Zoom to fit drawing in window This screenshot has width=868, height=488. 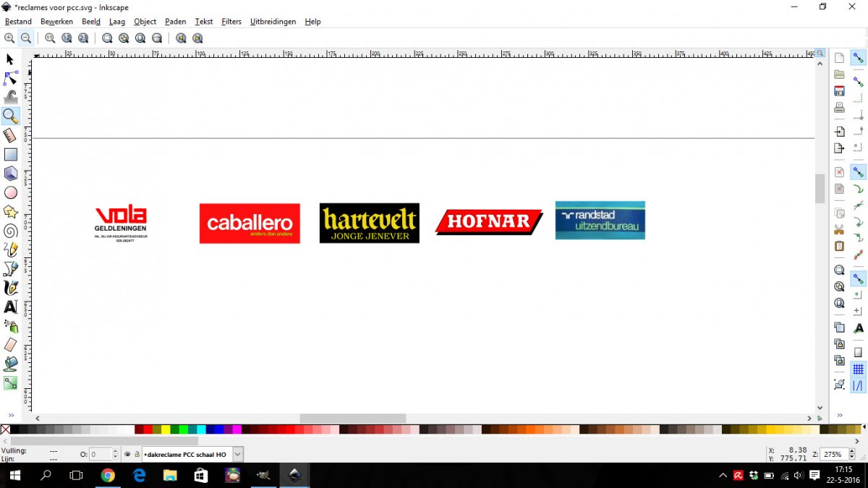click(x=124, y=38)
